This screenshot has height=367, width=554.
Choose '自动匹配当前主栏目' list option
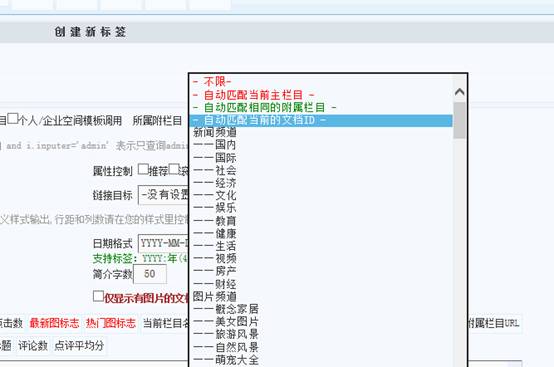click(321, 95)
